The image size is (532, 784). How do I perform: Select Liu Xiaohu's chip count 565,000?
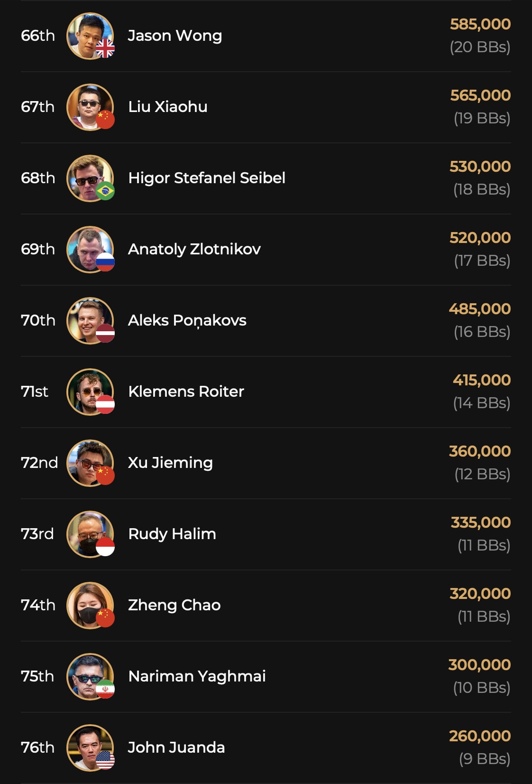coord(480,95)
